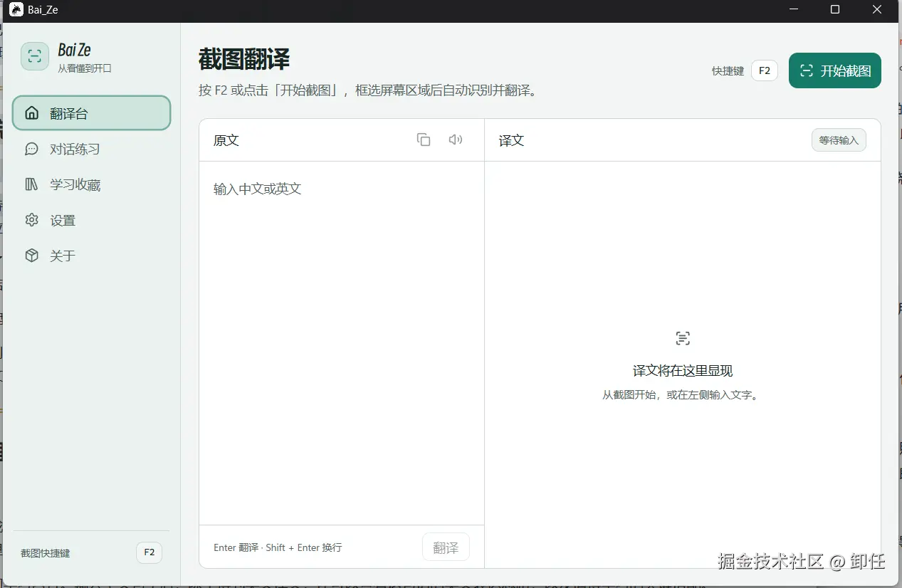Focus the 输入中文或英文 text area

pos(342,343)
